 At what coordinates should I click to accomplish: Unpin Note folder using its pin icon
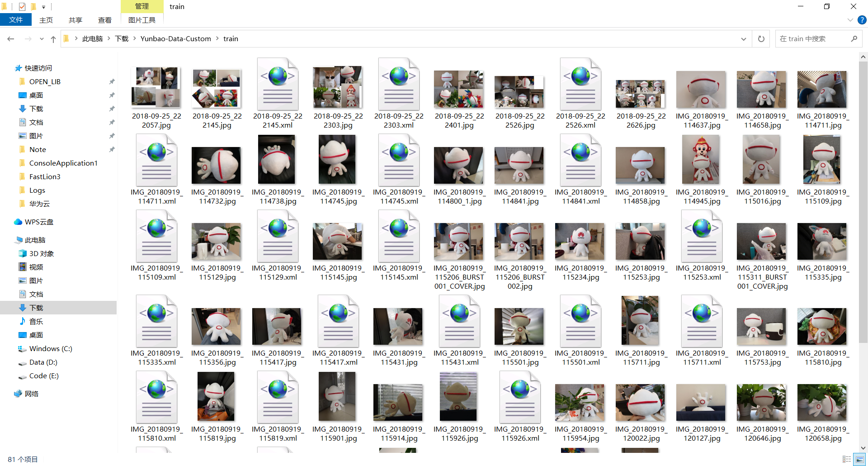coord(112,149)
